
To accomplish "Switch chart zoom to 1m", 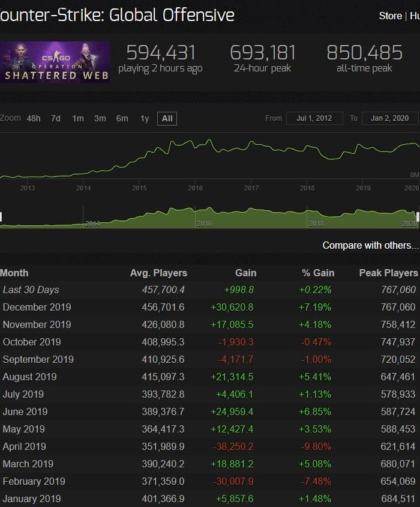I will [78, 118].
